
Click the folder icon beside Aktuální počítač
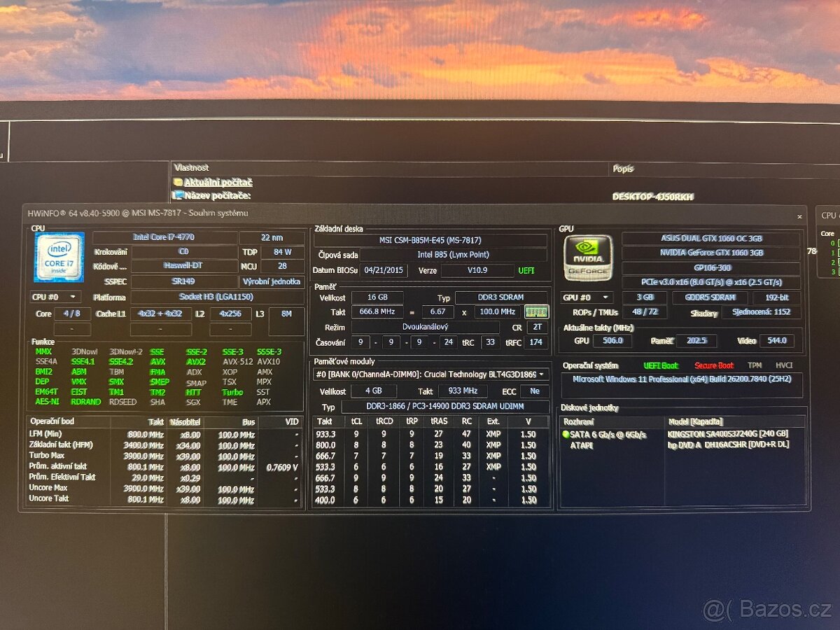(x=178, y=182)
